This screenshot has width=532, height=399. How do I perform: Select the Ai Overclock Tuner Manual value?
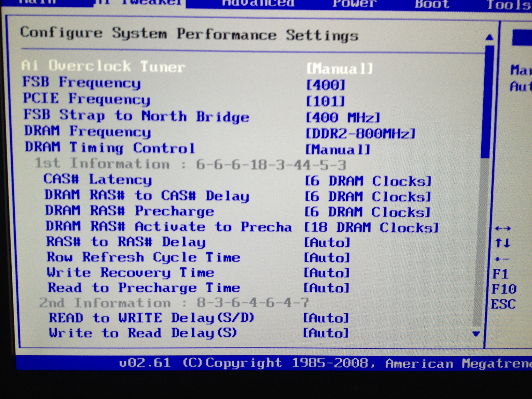pos(340,69)
